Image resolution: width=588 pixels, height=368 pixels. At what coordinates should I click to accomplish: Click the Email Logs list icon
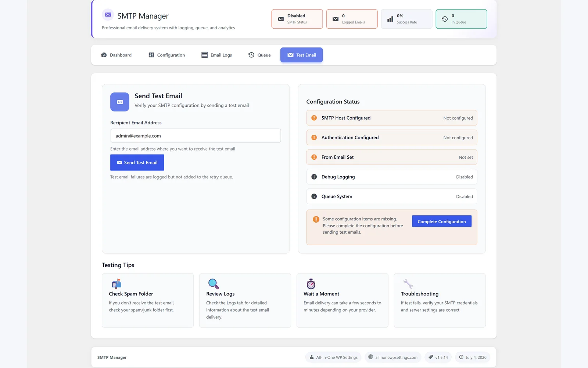(x=205, y=55)
